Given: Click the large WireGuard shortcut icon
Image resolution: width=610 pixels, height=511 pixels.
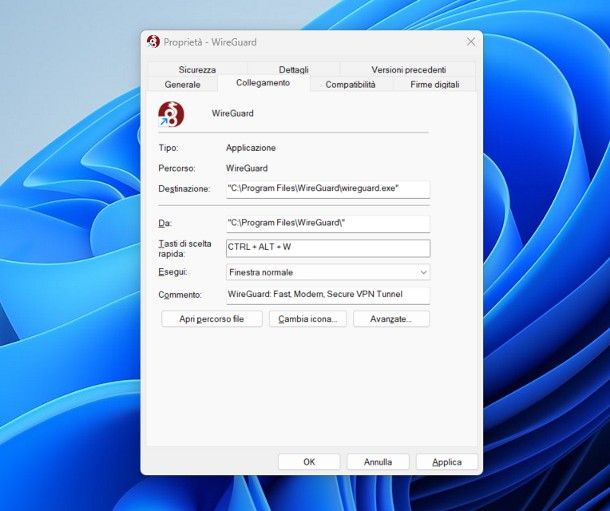Looking at the screenshot, I should coord(171,114).
